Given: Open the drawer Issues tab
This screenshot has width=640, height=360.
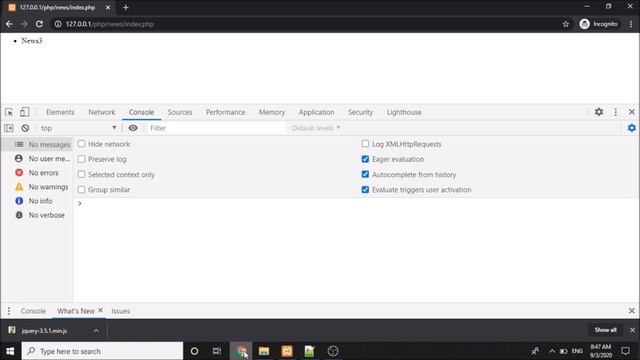Looking at the screenshot, I should tap(120, 311).
